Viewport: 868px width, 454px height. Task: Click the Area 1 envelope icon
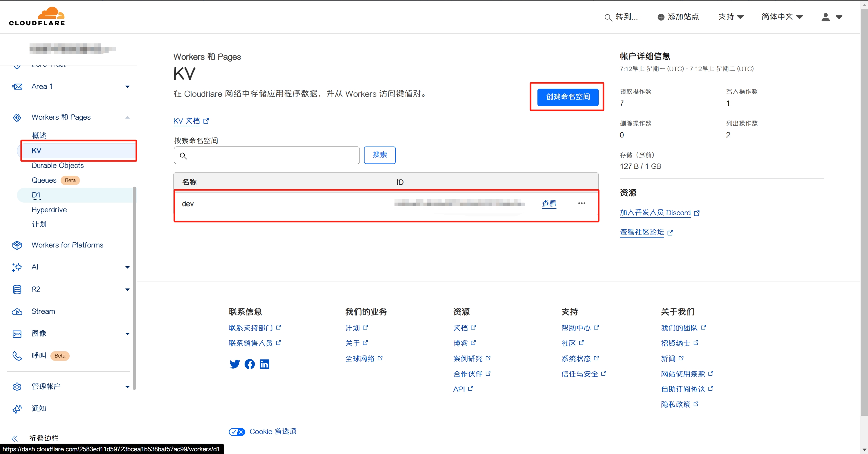[x=17, y=87]
